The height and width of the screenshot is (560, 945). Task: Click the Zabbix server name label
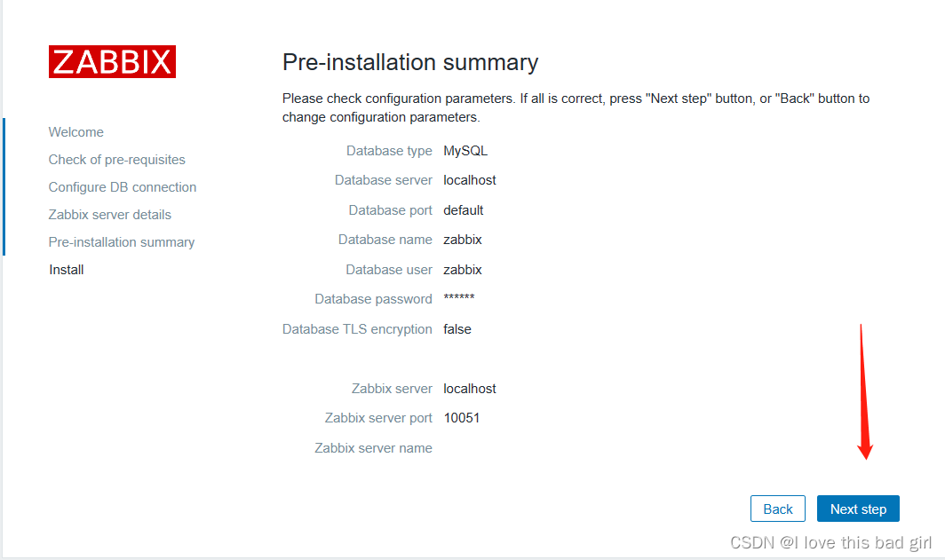click(373, 447)
